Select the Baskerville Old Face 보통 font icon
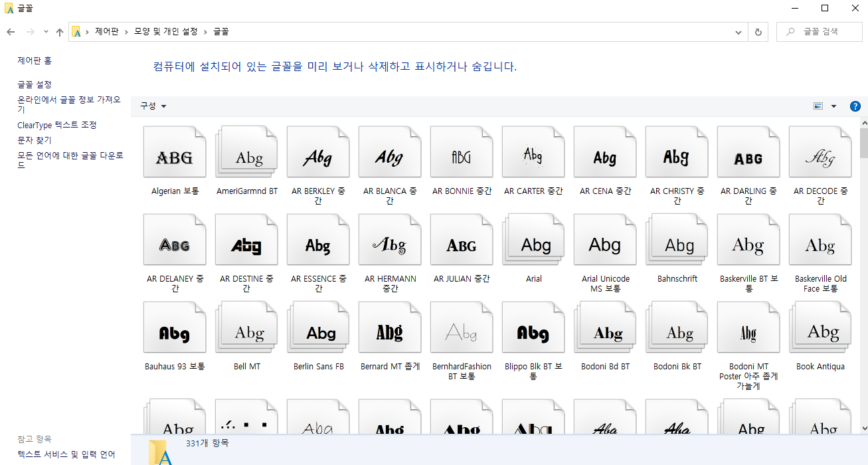The width and height of the screenshot is (868, 465). pyautogui.click(x=820, y=240)
